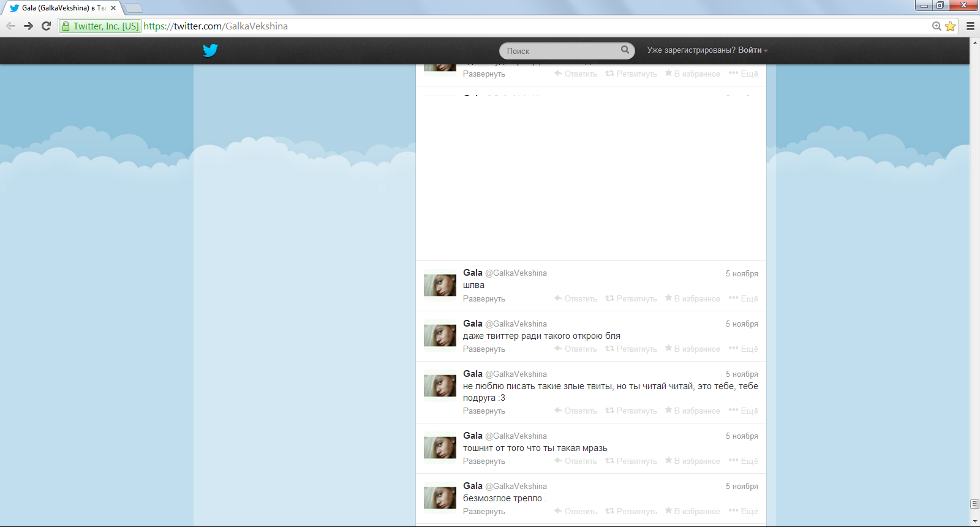
Task: Click Ретвитнуть on the "шлва" tweet
Action: [631, 298]
